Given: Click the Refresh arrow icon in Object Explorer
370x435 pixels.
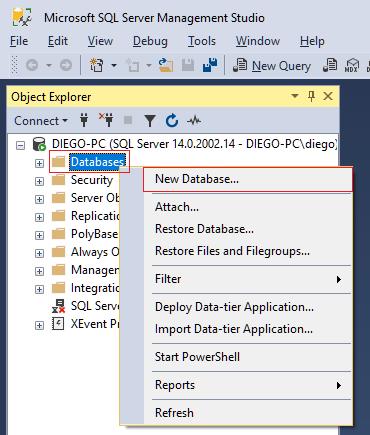Looking at the screenshot, I should click(x=172, y=120).
